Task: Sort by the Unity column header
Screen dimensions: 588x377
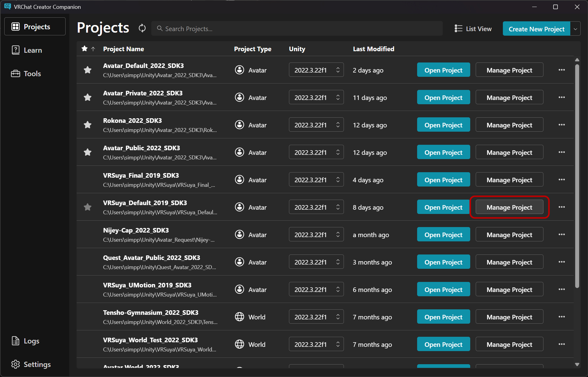Action: (x=297, y=49)
